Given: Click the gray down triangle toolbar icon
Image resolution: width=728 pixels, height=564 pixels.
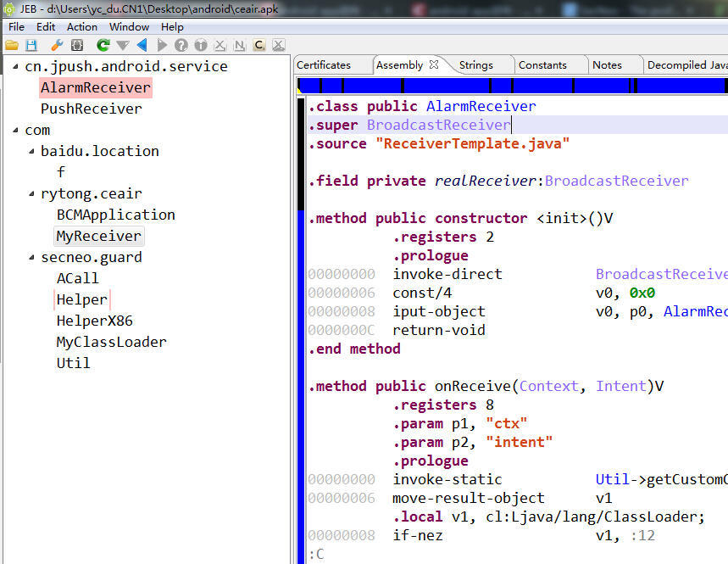Looking at the screenshot, I should [x=123, y=46].
